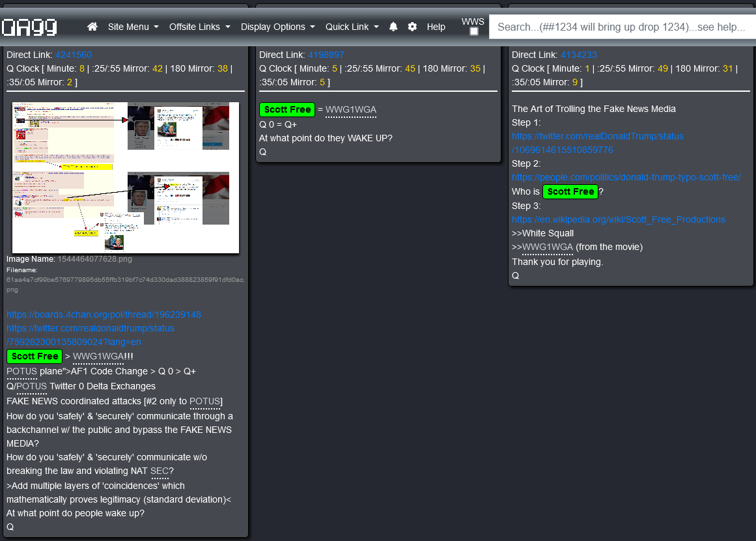Viewport: 756px width, 541px height.
Task: Click mirror value 49 in right drop
Action: [663, 68]
